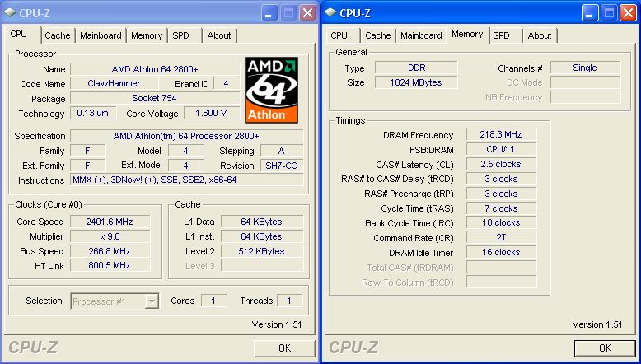Image resolution: width=641 pixels, height=364 pixels.
Task: Click the Bank Cycle Time value 10 clocks
Action: (x=501, y=222)
